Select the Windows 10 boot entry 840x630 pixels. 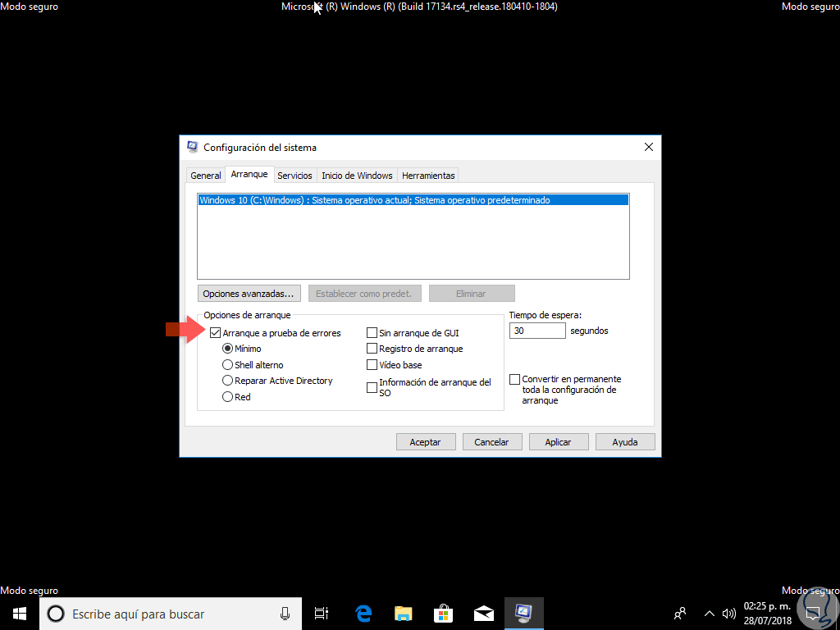pyautogui.click(x=413, y=200)
